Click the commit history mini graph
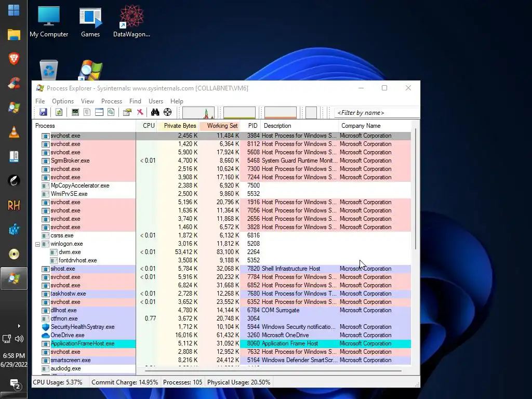Image resolution: width=532 pixels, height=399 pixels. [x=240, y=113]
